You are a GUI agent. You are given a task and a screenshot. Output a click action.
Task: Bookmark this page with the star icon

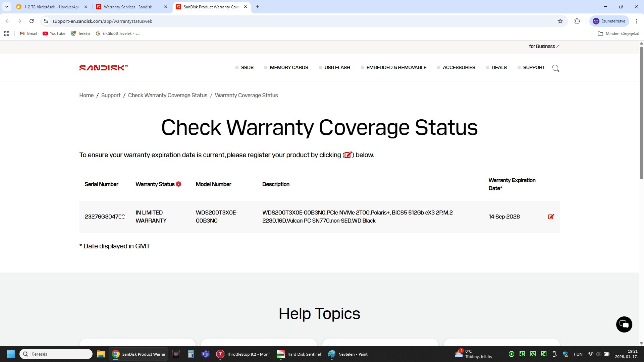(x=560, y=21)
